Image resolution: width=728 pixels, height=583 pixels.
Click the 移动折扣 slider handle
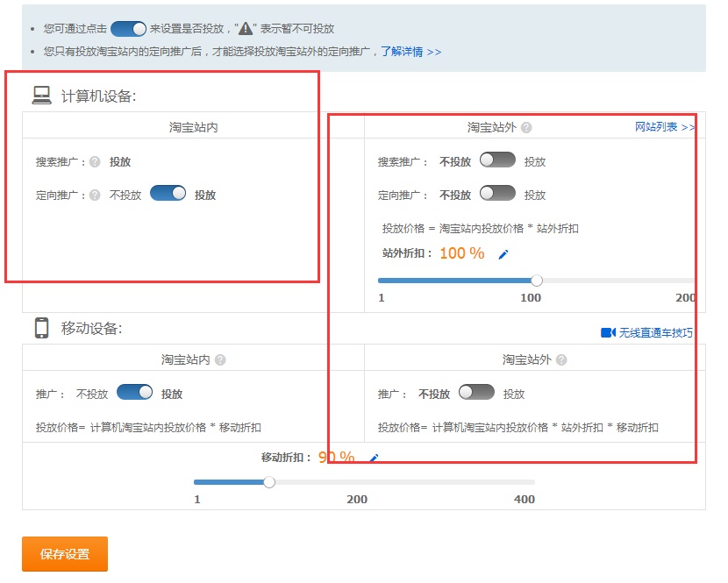click(269, 481)
